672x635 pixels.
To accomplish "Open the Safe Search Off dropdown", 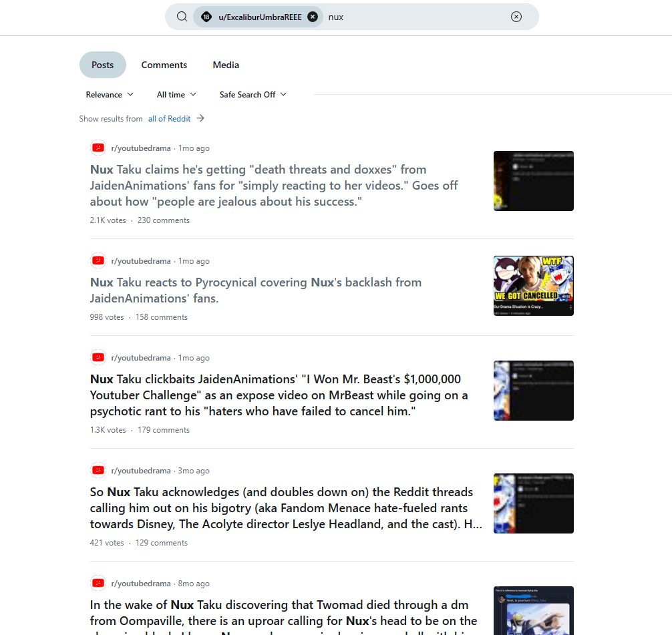I will tap(253, 95).
